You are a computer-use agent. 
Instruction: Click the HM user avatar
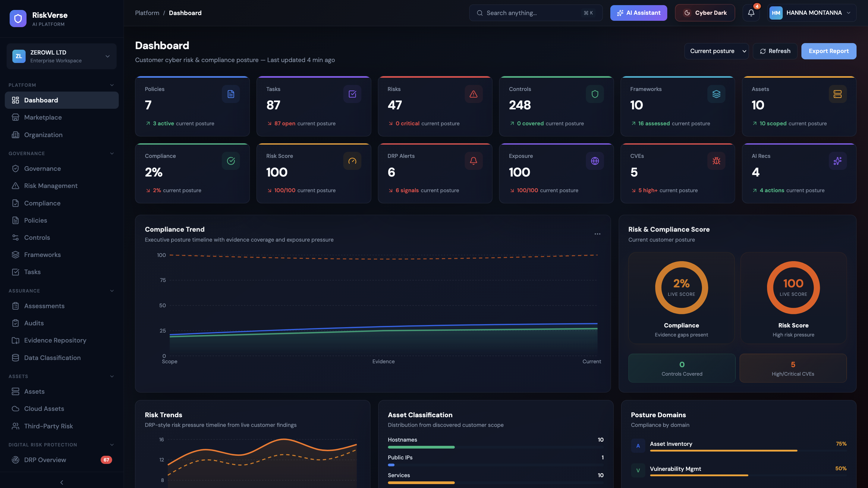[x=776, y=13]
